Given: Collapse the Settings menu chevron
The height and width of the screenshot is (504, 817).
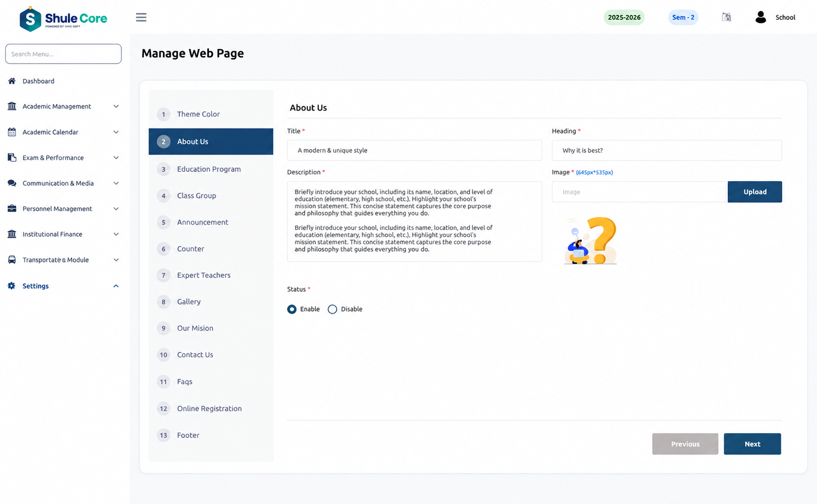Looking at the screenshot, I should pos(116,286).
